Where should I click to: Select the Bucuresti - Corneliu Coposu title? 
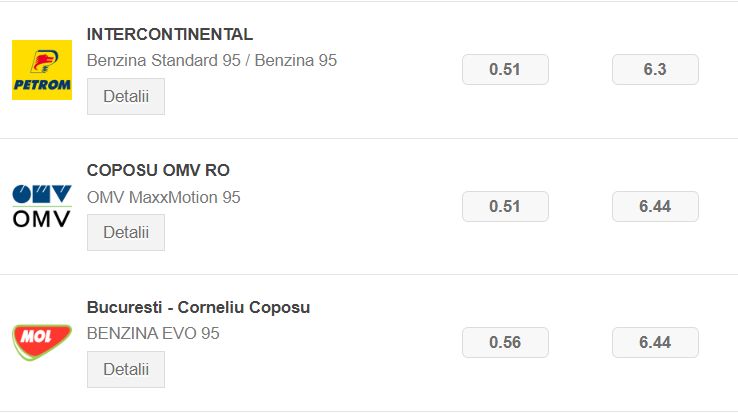coord(199,307)
